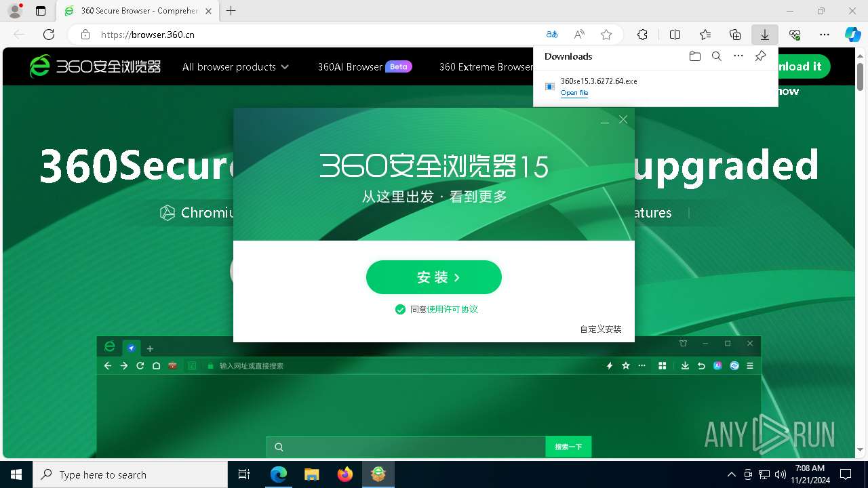Click the Downloads toolbar icon

click(x=765, y=35)
